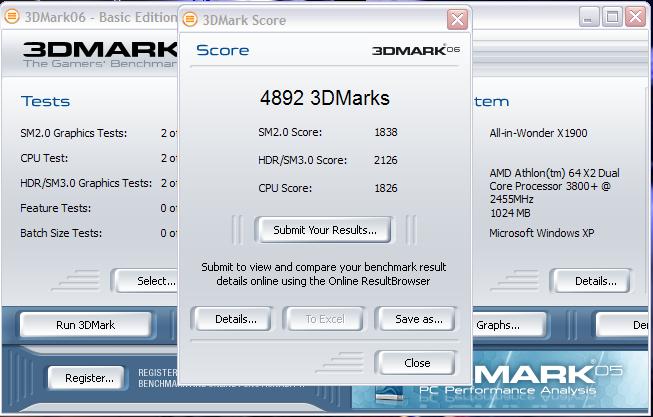Click the Register button
Image resolution: width=653 pixels, height=417 pixels.
88,378
